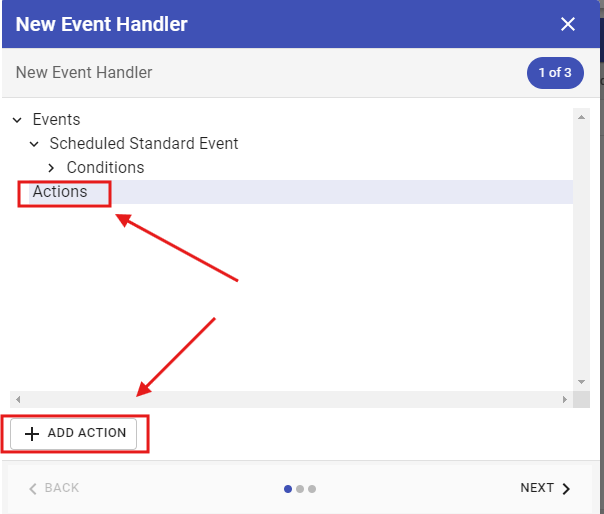The image size is (604, 514).
Task: Click the first pagination dot
Action: pyautogui.click(x=288, y=489)
